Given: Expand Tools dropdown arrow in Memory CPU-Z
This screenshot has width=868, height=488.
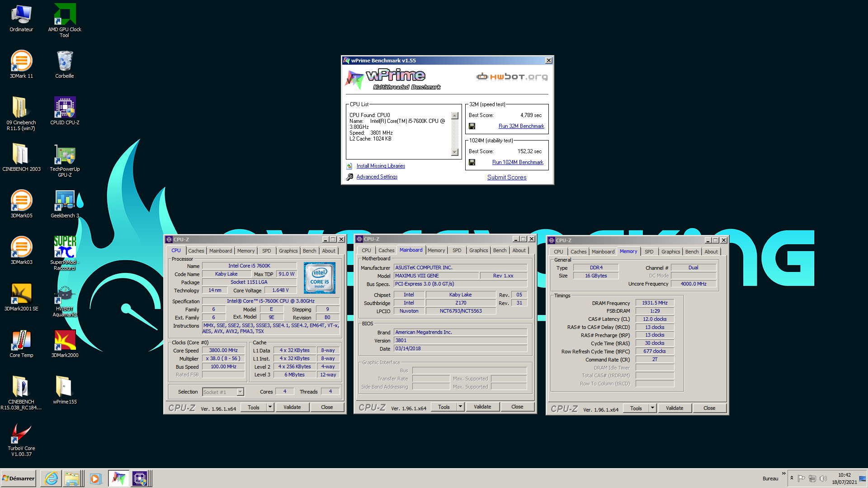Looking at the screenshot, I should coord(652,408).
